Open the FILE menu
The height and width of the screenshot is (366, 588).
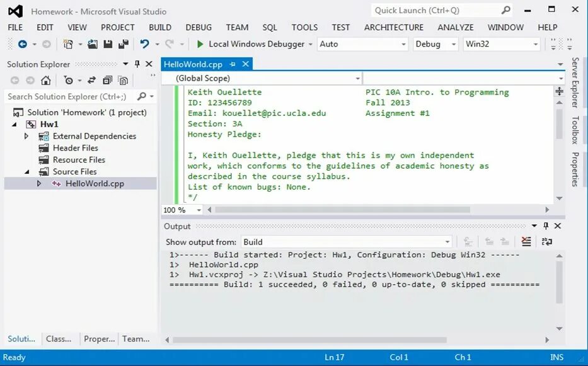click(x=15, y=27)
